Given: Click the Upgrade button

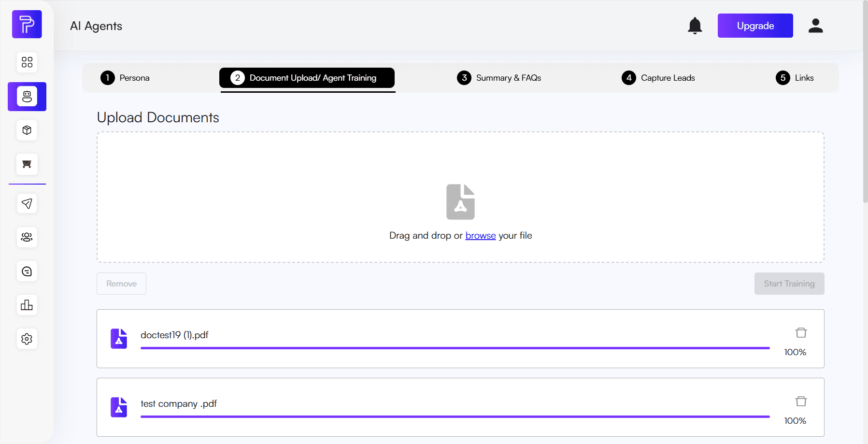Looking at the screenshot, I should tap(755, 26).
